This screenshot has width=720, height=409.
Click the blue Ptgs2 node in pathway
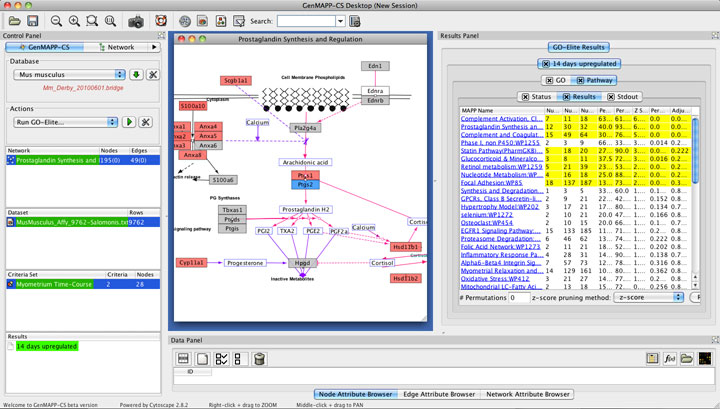click(305, 185)
